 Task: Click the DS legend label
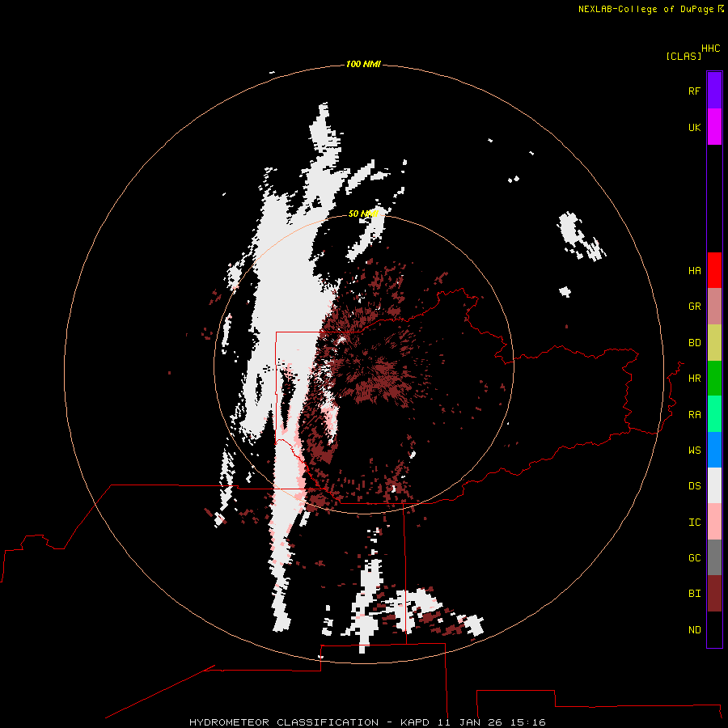(x=695, y=486)
